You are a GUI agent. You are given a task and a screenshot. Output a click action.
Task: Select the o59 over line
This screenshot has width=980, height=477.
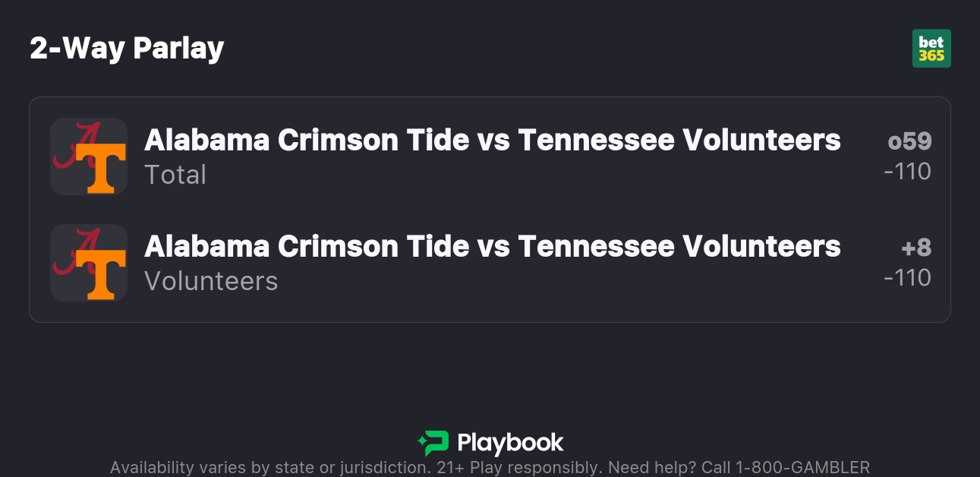tap(909, 141)
